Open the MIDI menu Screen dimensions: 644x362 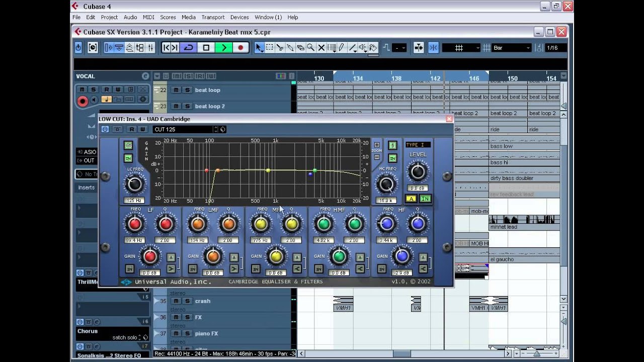pos(148,17)
